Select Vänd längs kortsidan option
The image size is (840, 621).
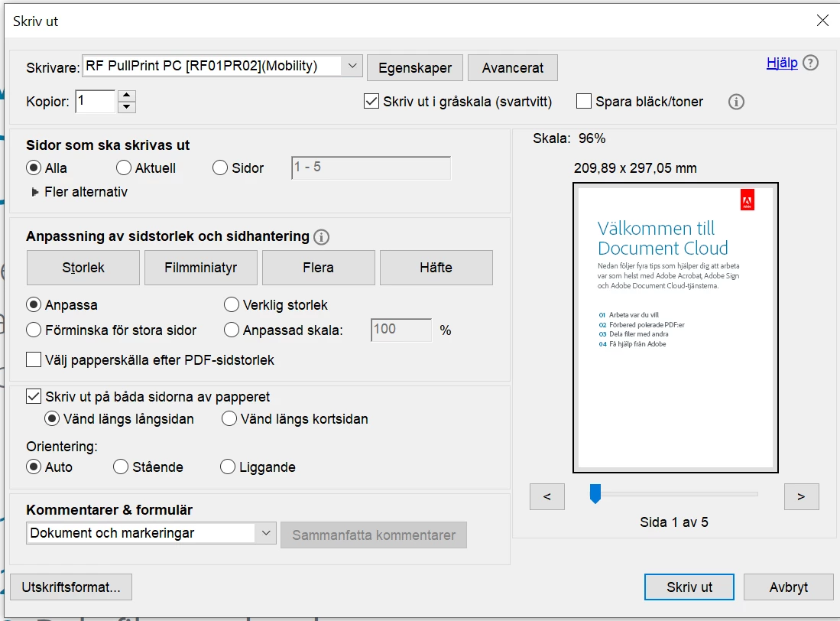click(x=229, y=418)
